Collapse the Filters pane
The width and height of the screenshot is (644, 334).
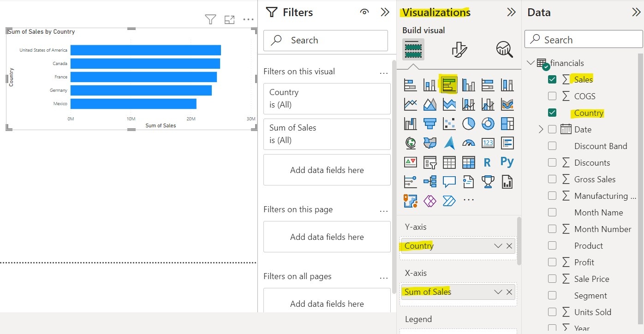tap(385, 12)
